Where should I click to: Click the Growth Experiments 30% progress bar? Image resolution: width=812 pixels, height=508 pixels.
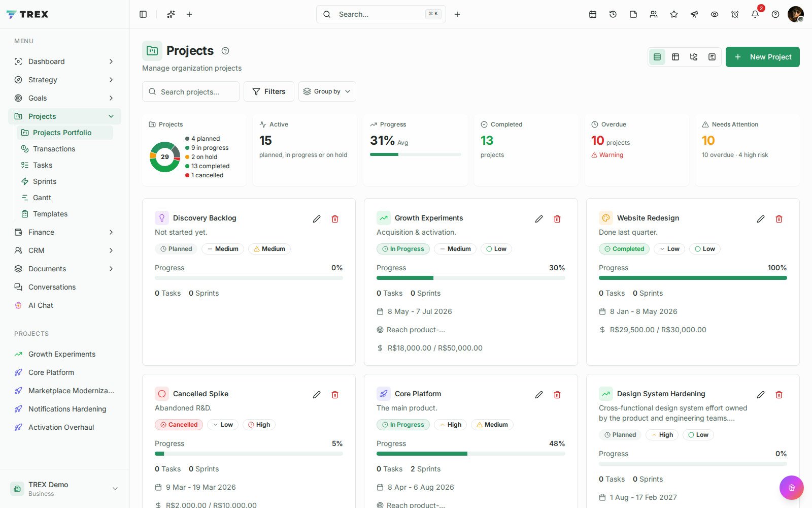click(x=471, y=278)
